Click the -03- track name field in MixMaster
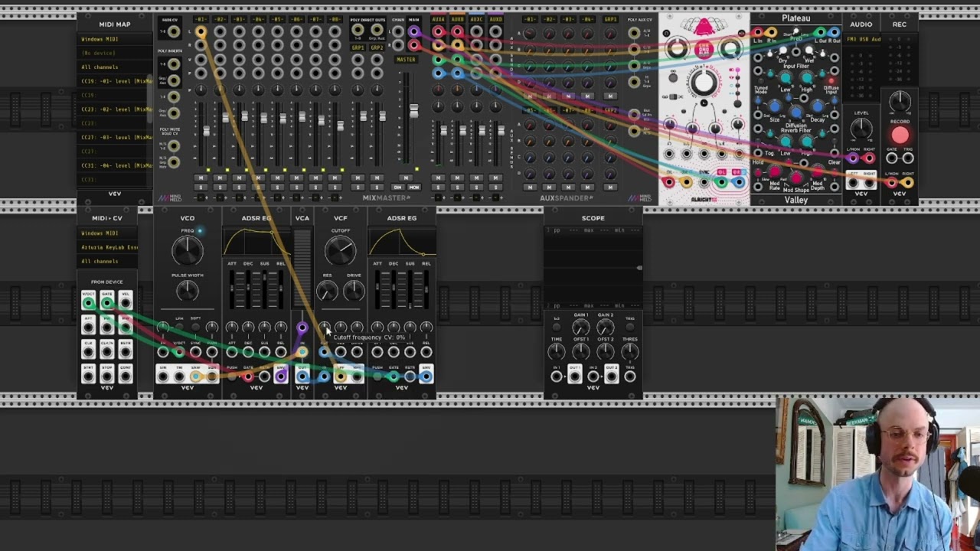Image resolution: width=980 pixels, height=551 pixels. pyautogui.click(x=239, y=19)
